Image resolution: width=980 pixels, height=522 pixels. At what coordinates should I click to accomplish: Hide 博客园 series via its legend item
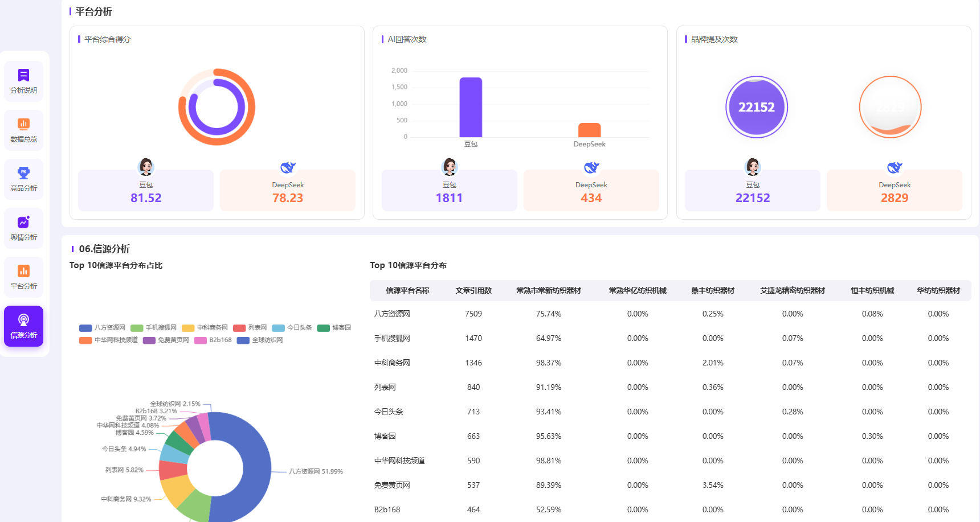coord(334,328)
